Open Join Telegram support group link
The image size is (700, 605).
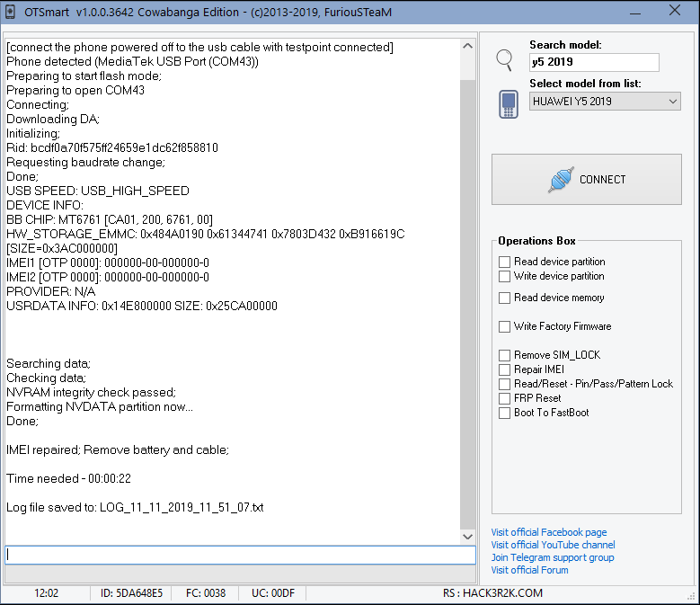[x=553, y=557]
